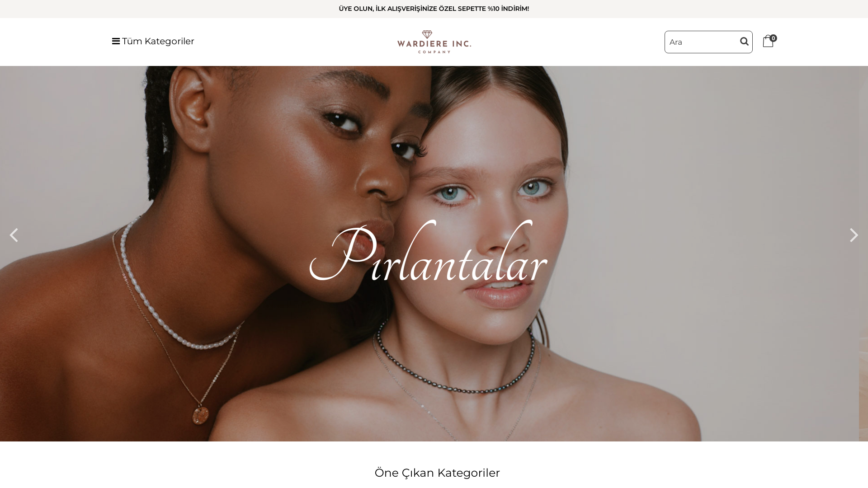
Task: Click the COMPANY subtitle under the logo
Action: pos(434,52)
